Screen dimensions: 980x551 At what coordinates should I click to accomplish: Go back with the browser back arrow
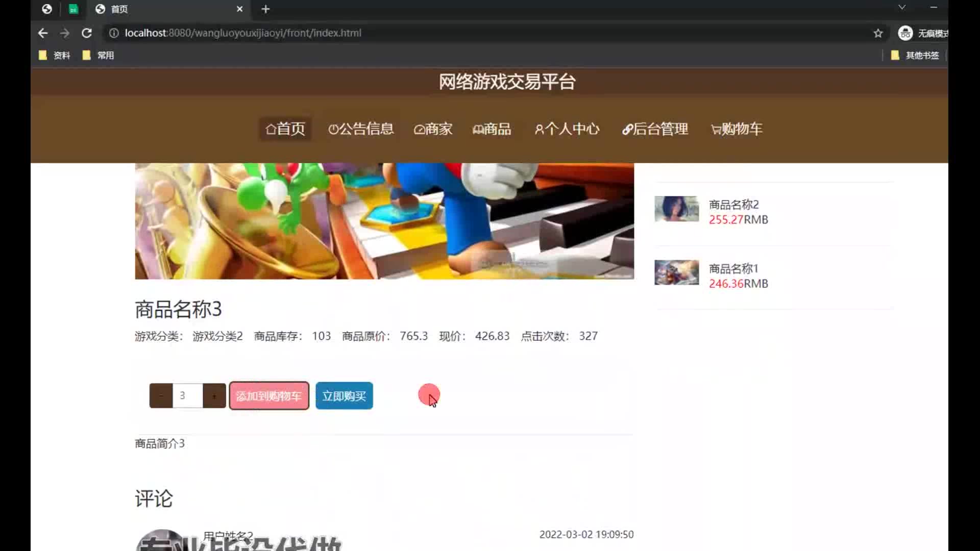pyautogui.click(x=43, y=33)
